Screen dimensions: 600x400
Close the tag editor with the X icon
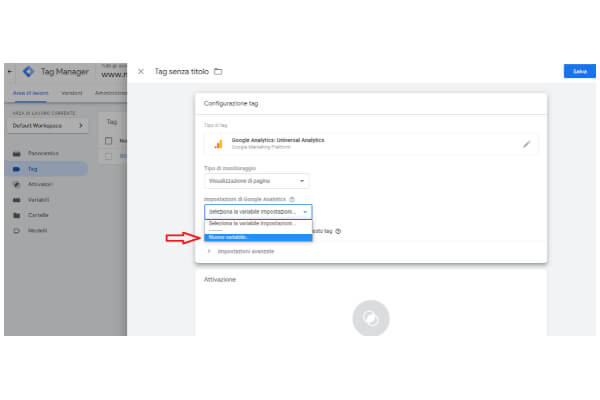(141, 72)
